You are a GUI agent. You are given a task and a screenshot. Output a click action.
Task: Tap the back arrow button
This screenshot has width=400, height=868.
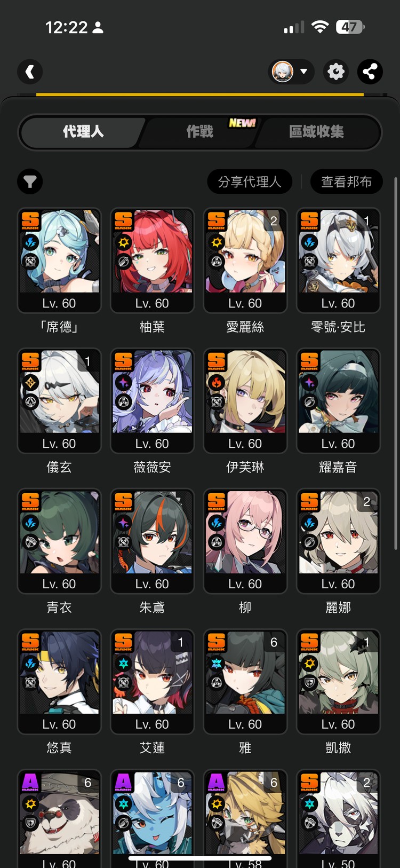coord(30,72)
